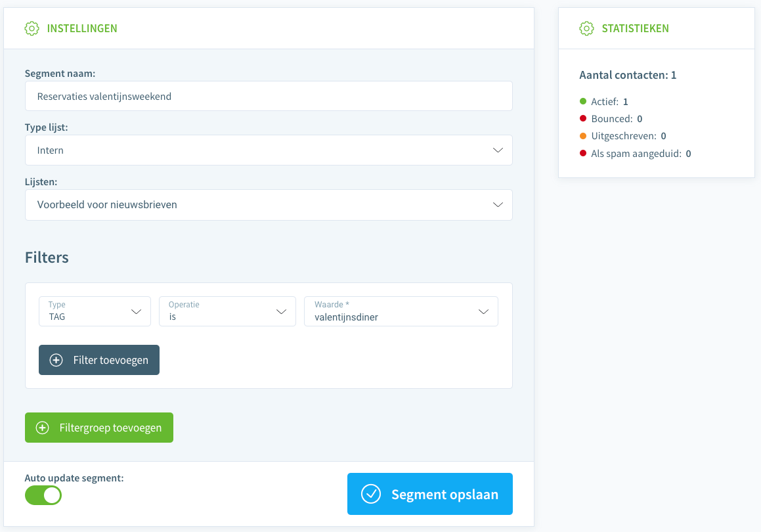
Task: Click the gear icon beside Statistieken
Action: pyautogui.click(x=586, y=28)
